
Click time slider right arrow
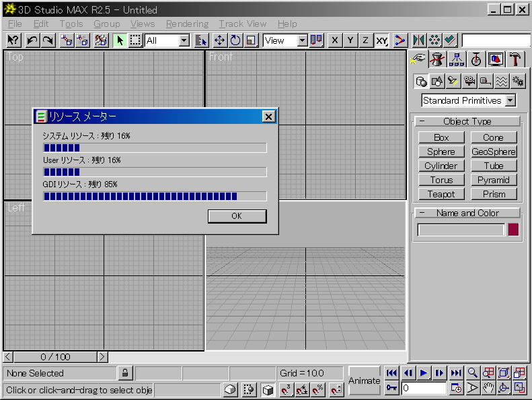click(x=102, y=357)
